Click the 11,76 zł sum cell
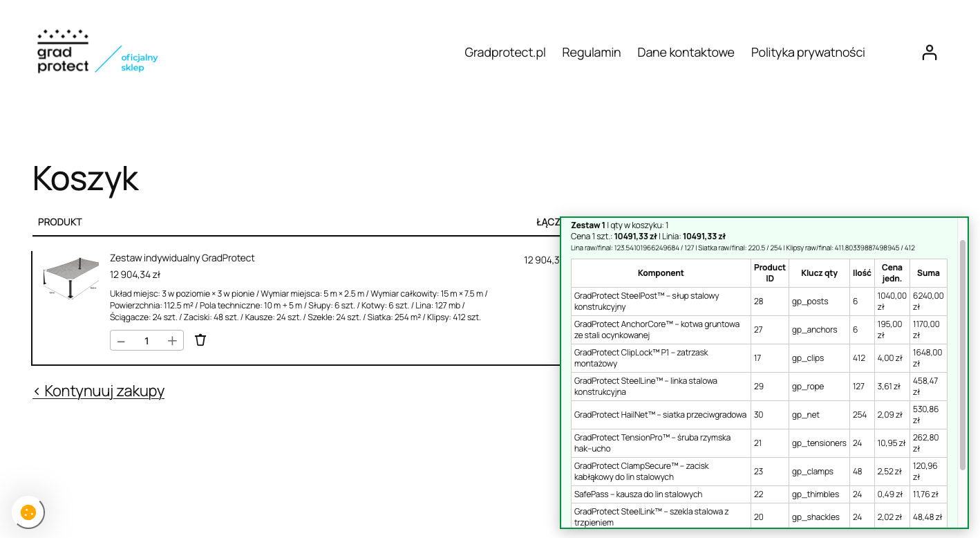 point(928,494)
